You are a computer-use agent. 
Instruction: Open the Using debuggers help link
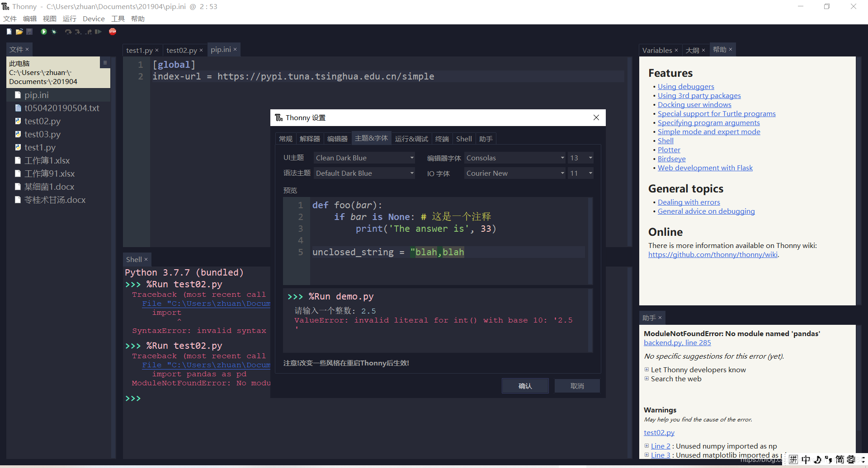[x=686, y=86]
